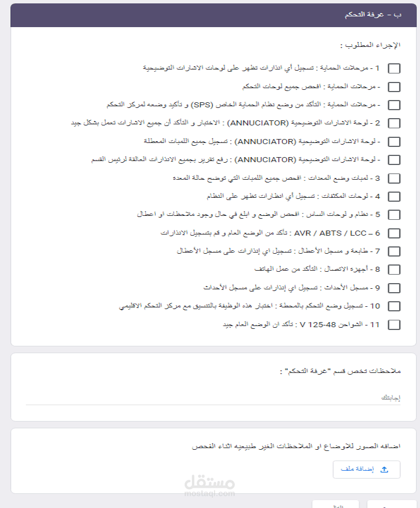Tick the ANNUNCIATOR report to section head checkbox

tap(395, 160)
